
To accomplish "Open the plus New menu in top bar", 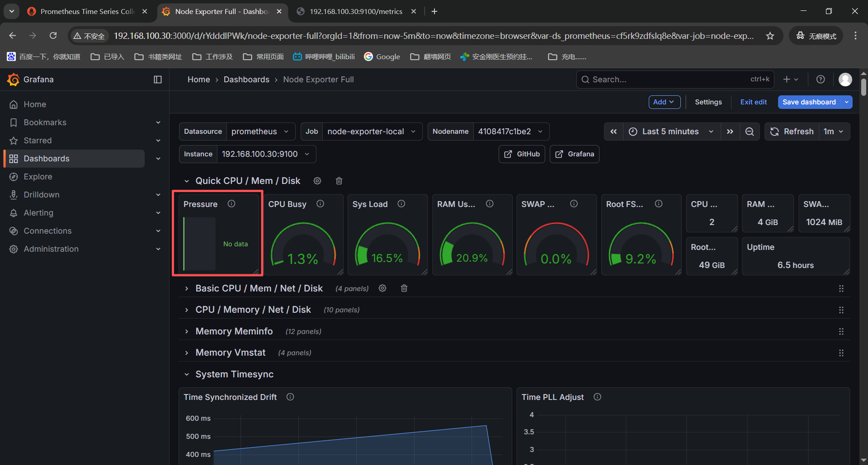I will point(791,80).
